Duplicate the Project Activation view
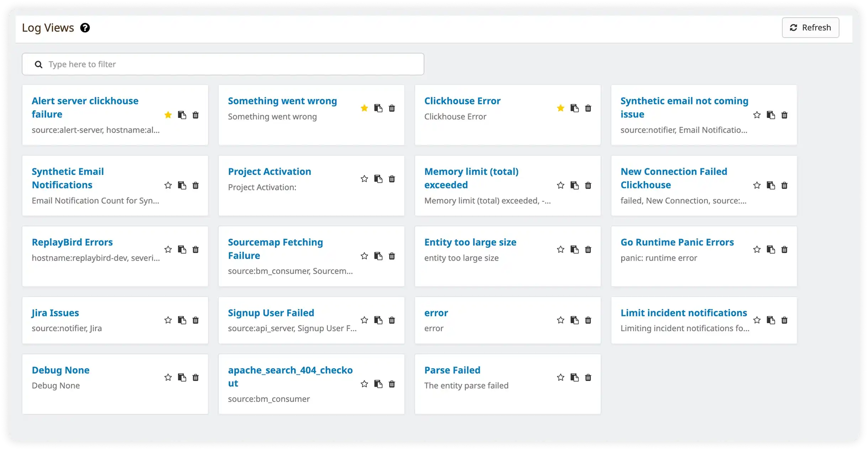This screenshot has height=450, width=868. coord(378,179)
